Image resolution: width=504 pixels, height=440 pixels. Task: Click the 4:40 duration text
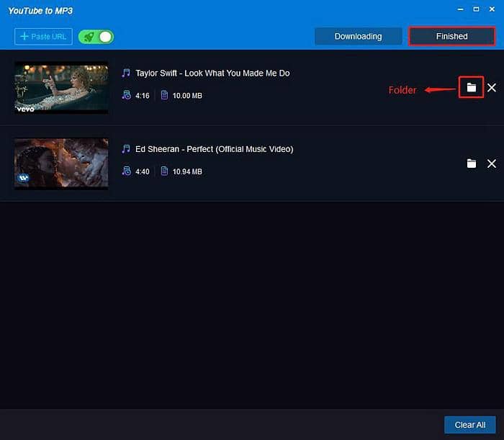(143, 171)
